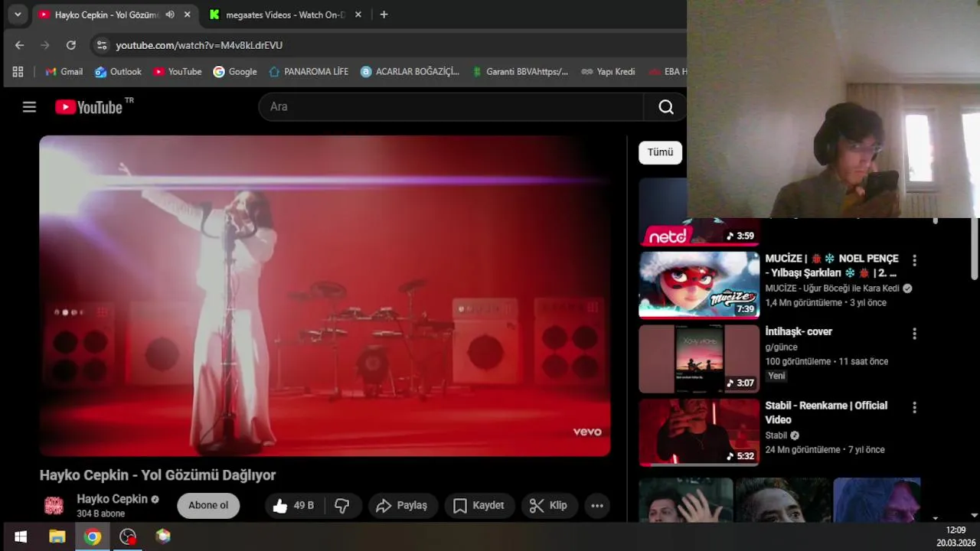The width and height of the screenshot is (980, 551).
Task: View site information icon in address bar
Action: (x=102, y=45)
